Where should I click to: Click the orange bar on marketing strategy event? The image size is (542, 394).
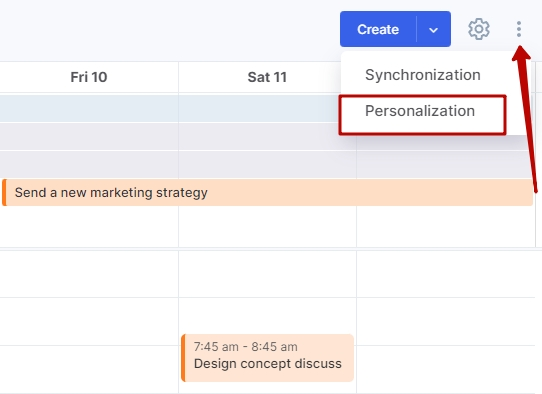(x=4, y=193)
